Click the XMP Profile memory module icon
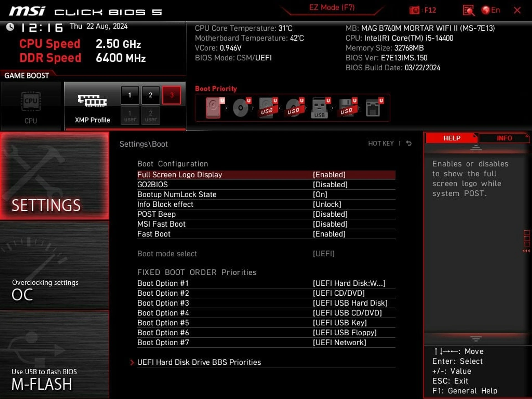 point(92,101)
